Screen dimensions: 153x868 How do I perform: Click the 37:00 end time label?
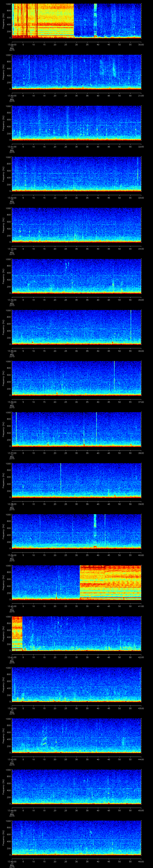(141, 402)
